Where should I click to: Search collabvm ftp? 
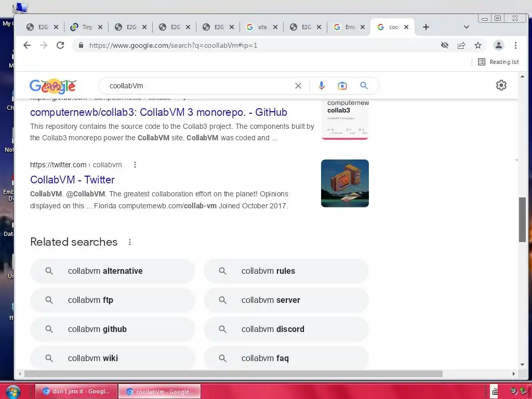(112, 300)
